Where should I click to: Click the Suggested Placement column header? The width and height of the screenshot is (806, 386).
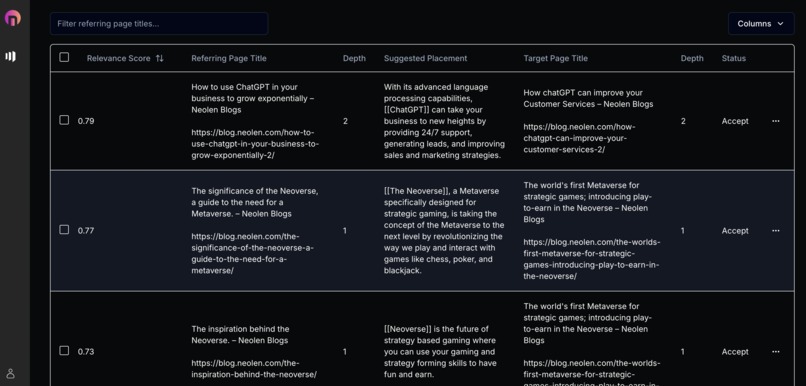(425, 58)
